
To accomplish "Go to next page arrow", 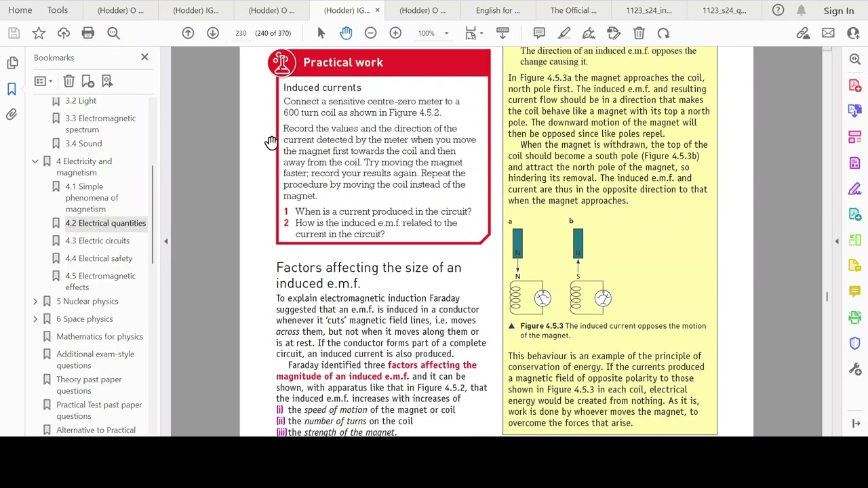I will coord(213,33).
